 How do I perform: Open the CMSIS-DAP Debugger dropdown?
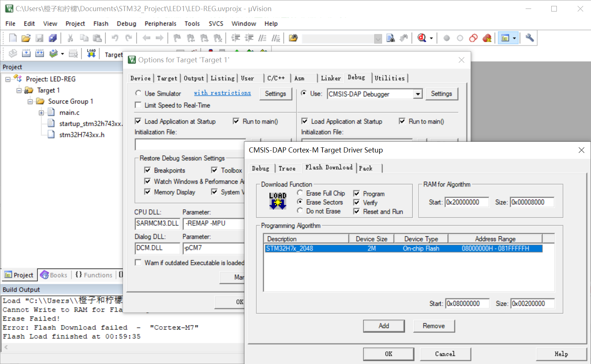418,94
